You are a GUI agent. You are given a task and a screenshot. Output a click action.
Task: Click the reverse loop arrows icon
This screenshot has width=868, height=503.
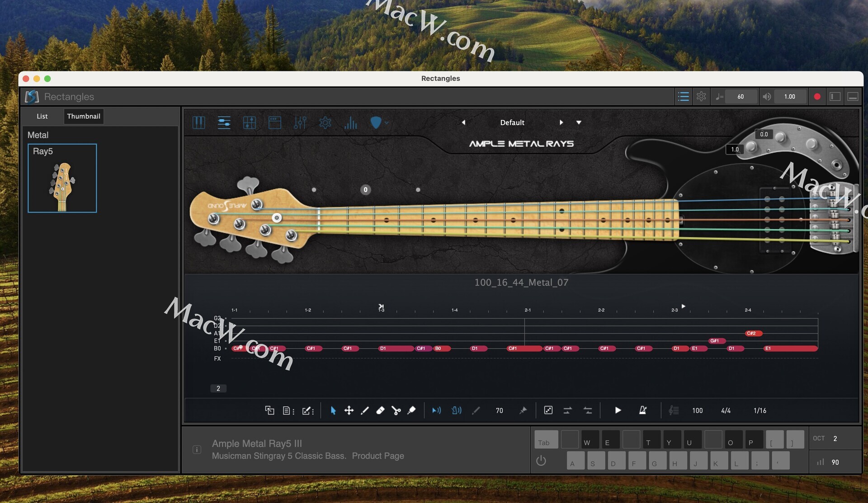(587, 410)
